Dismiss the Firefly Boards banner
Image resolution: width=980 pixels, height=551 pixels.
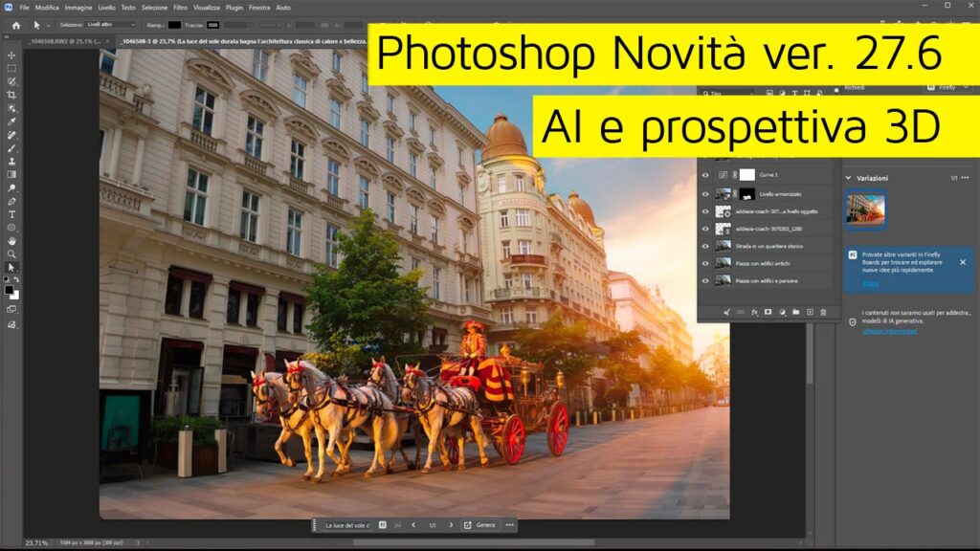click(963, 262)
